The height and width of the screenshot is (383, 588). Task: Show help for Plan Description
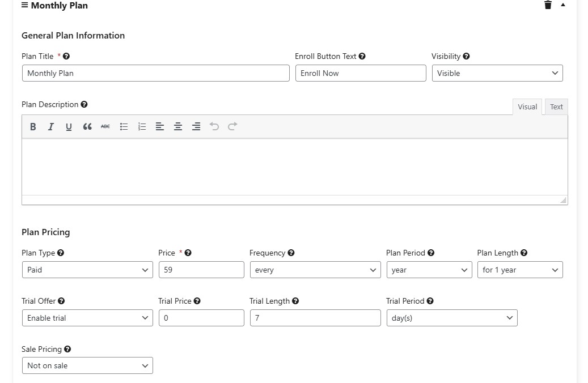coord(84,104)
